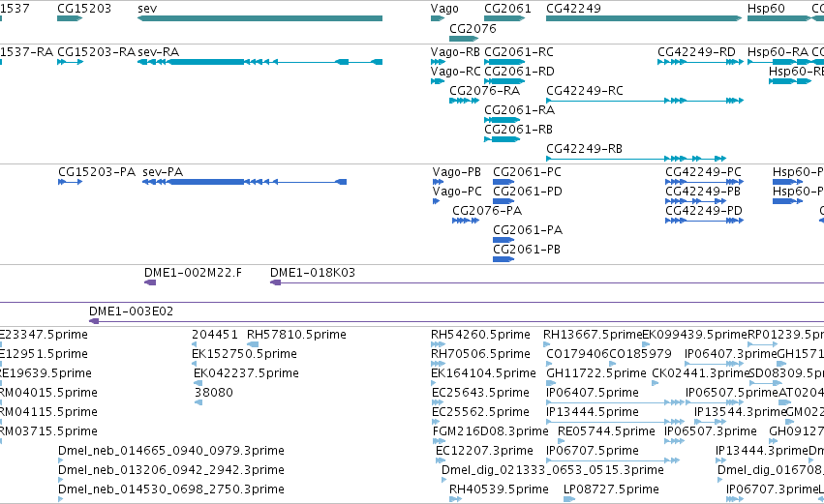
Task: Select the Vago-PB protein label
Action: tap(457, 172)
